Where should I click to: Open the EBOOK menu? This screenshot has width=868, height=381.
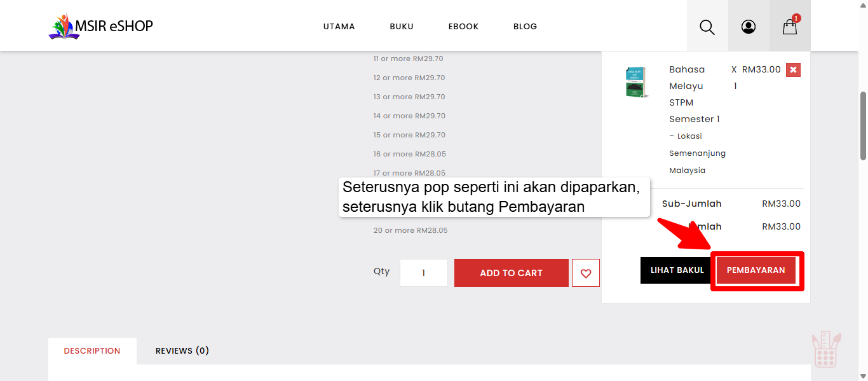tap(463, 27)
